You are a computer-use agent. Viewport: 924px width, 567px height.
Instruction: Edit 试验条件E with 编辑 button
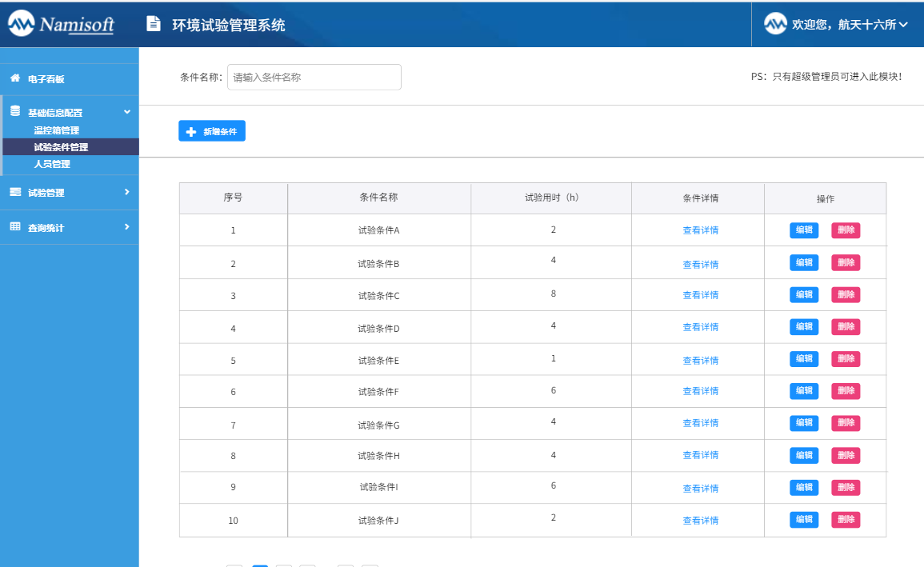coord(804,358)
